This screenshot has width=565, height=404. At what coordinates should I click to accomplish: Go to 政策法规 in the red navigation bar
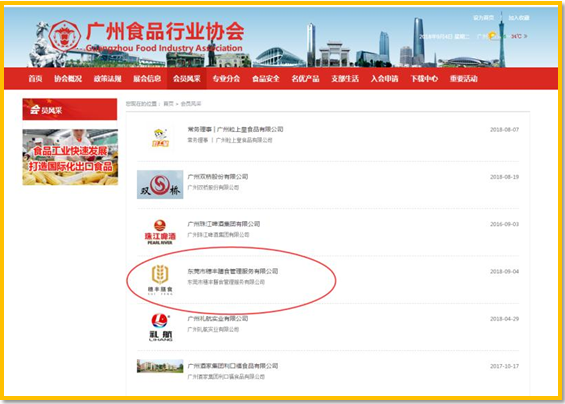pyautogui.click(x=108, y=79)
